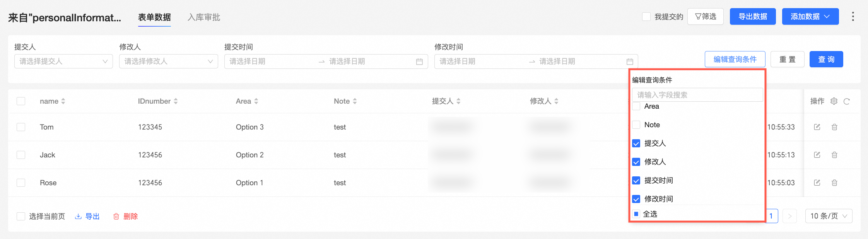
Task: Edit the Rose row record
Action: [817, 183]
